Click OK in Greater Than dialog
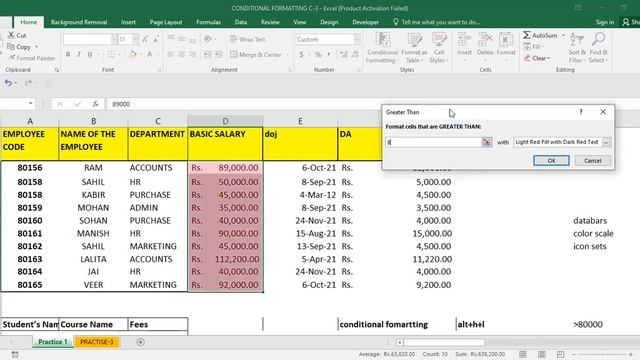This screenshot has height=360, width=640. coord(551,160)
